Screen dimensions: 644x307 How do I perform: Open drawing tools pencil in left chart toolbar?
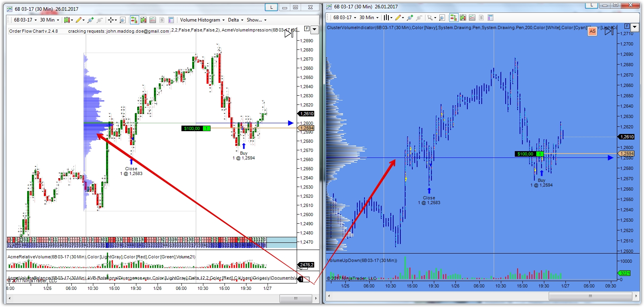(x=80, y=20)
